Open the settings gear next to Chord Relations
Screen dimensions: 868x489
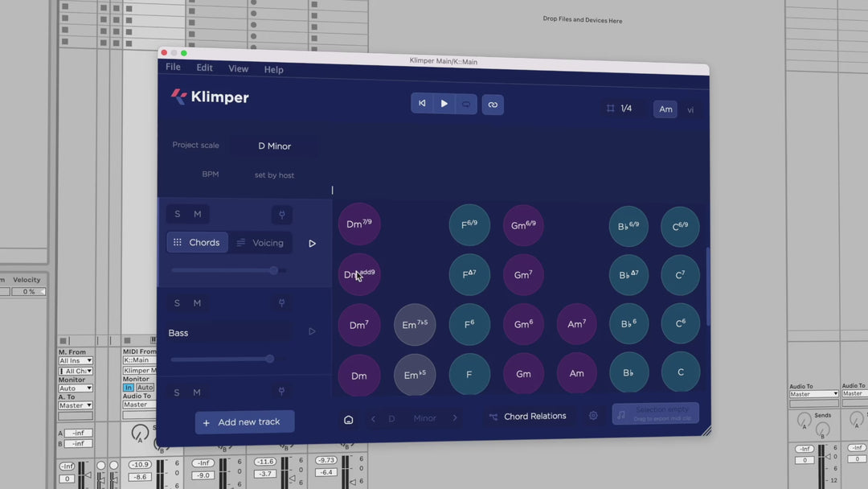593,416
